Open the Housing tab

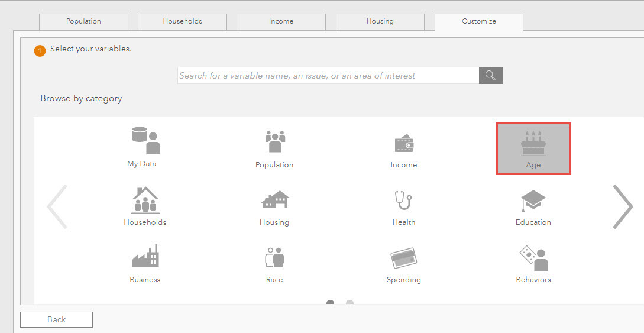[380, 22]
